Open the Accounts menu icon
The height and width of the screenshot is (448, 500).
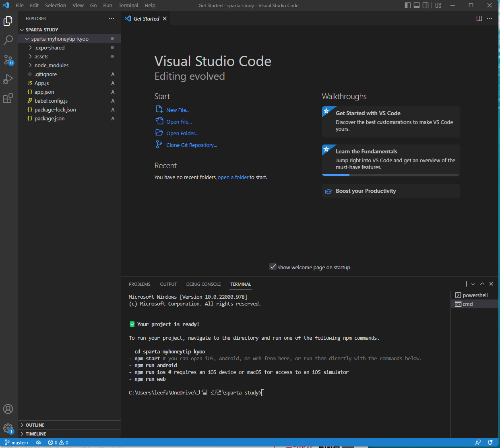8,409
